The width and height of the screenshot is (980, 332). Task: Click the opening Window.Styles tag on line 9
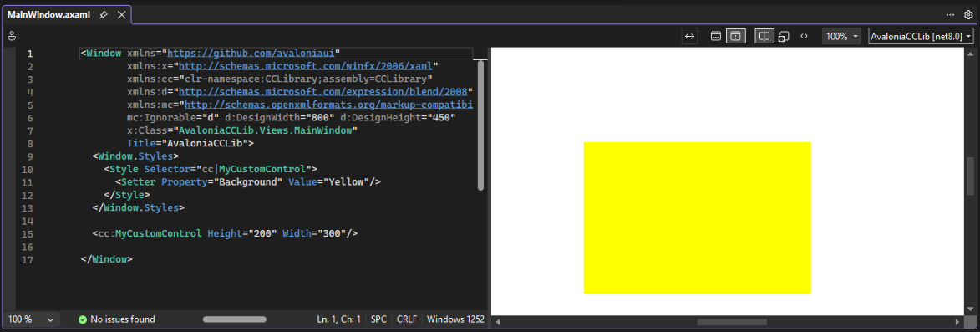coord(135,156)
